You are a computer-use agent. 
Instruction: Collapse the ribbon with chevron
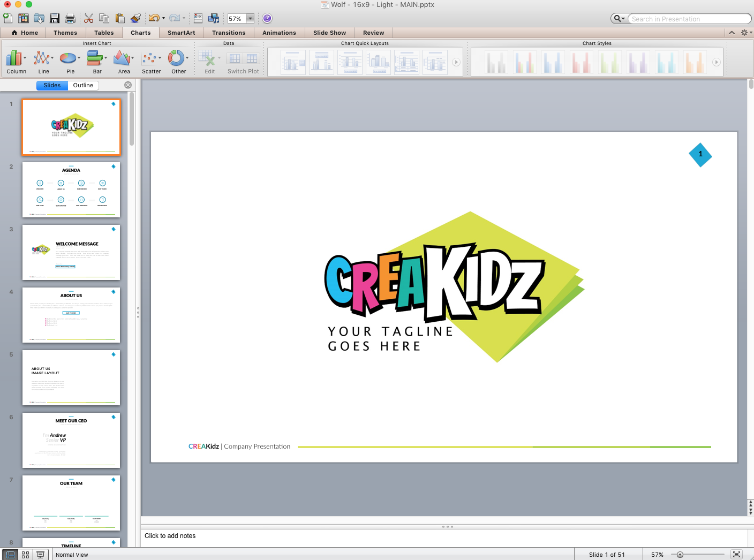[x=732, y=33]
